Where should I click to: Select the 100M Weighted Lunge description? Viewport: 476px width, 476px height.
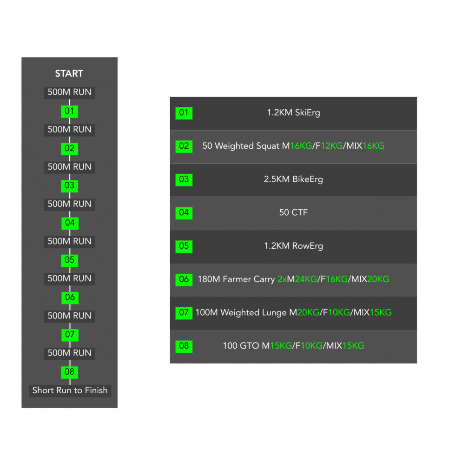point(293,312)
